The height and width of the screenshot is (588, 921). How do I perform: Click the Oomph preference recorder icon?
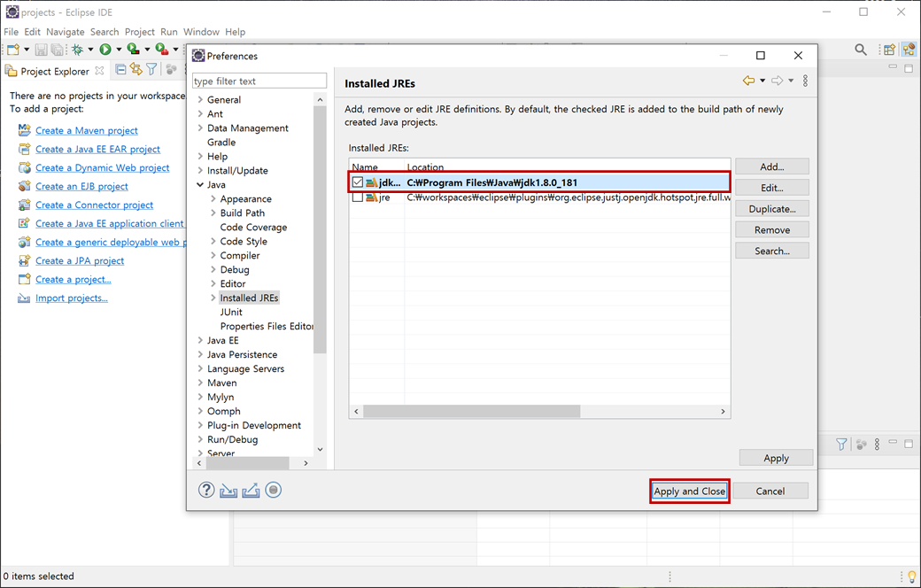[273, 490]
